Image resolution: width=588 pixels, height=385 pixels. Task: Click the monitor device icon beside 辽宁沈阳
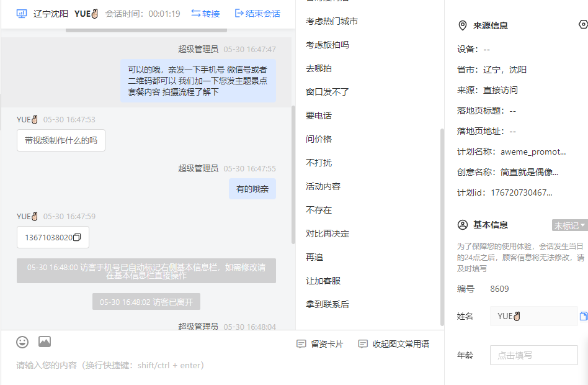22,14
